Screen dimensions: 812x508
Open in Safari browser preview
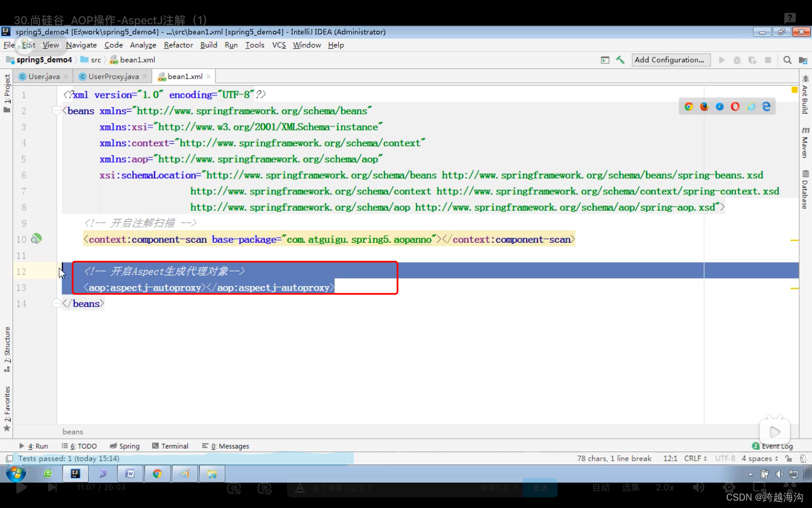(x=720, y=107)
